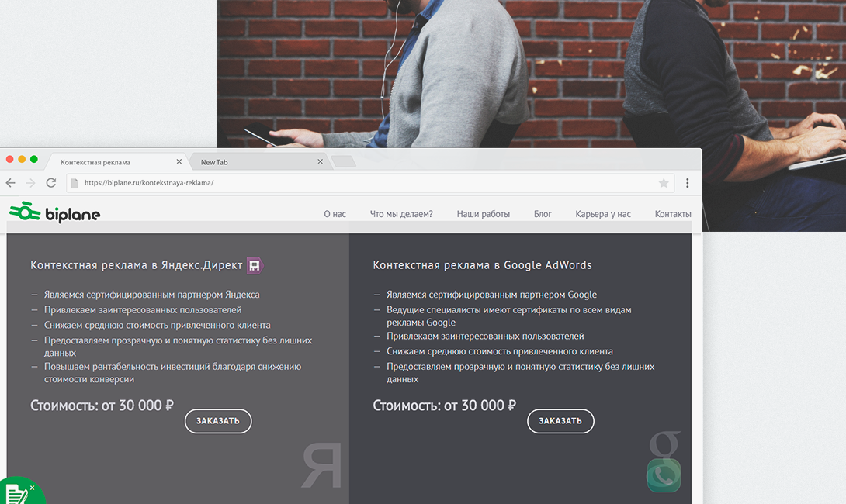This screenshot has height=504, width=846.
Task: Click the browser forward arrow
Action: click(31, 183)
